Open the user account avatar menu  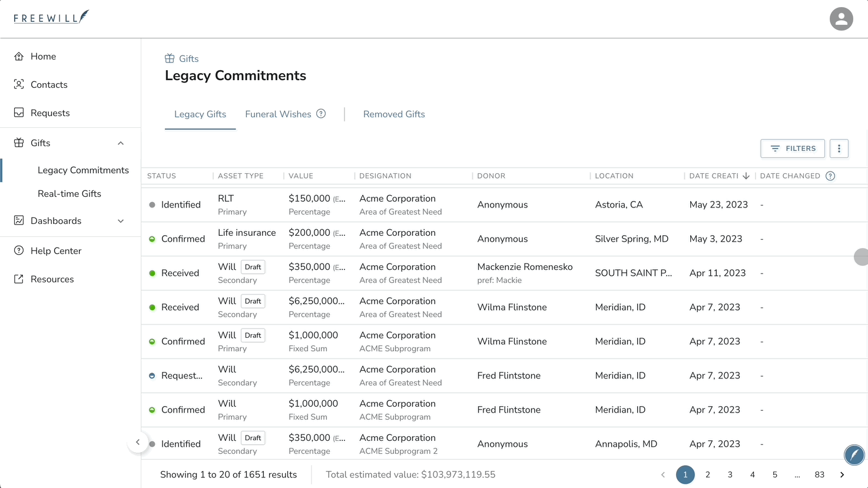841,19
